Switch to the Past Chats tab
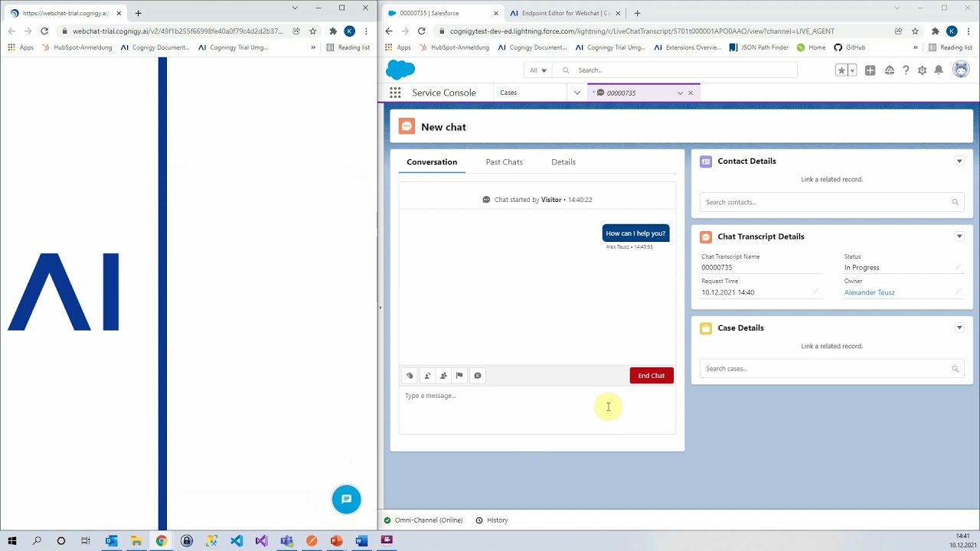 pyautogui.click(x=505, y=161)
